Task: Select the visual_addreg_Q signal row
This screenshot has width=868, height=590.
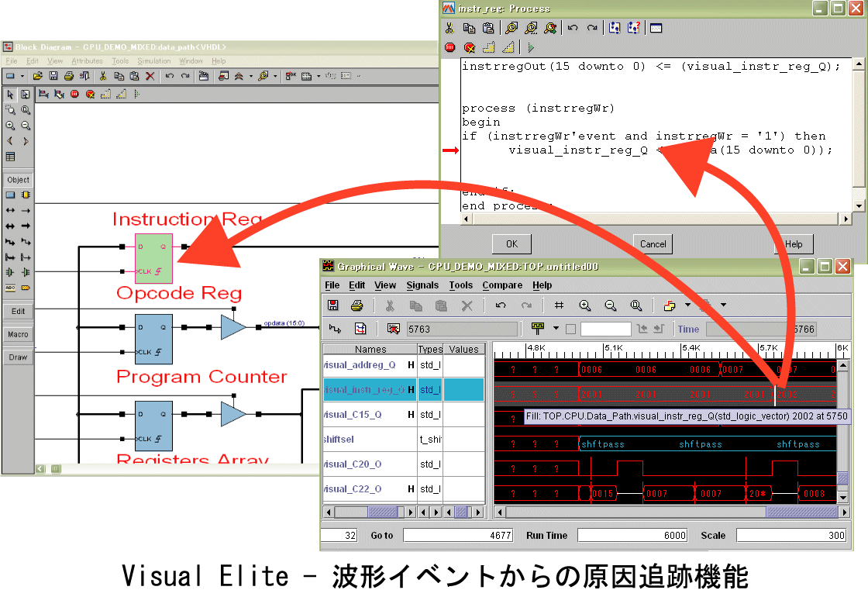Action: point(404,365)
